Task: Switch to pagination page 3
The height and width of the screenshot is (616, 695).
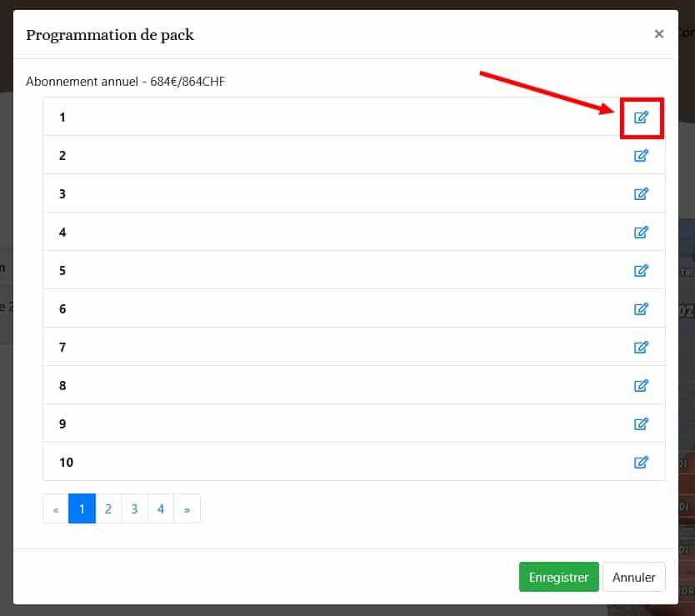Action: pyautogui.click(x=134, y=508)
